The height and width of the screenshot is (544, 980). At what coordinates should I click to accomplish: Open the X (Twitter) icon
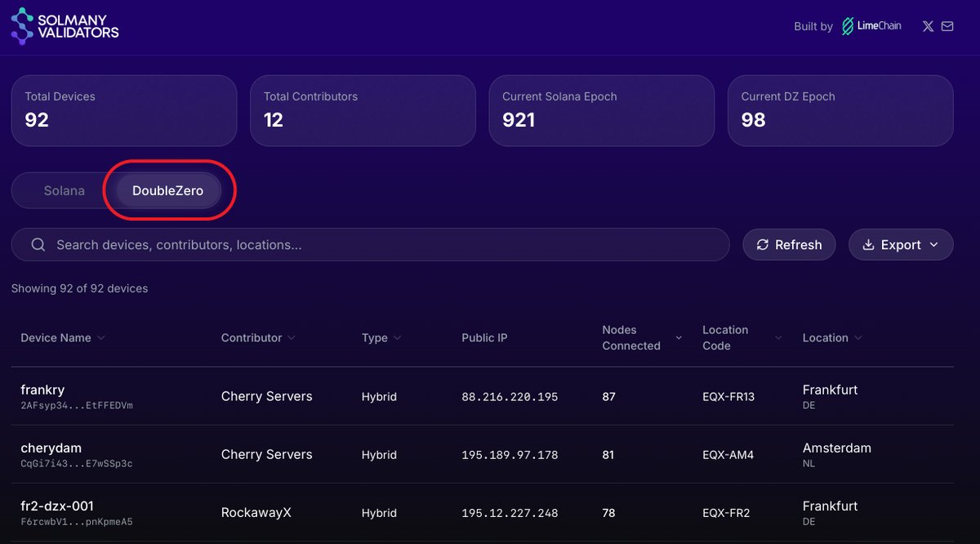(x=928, y=26)
